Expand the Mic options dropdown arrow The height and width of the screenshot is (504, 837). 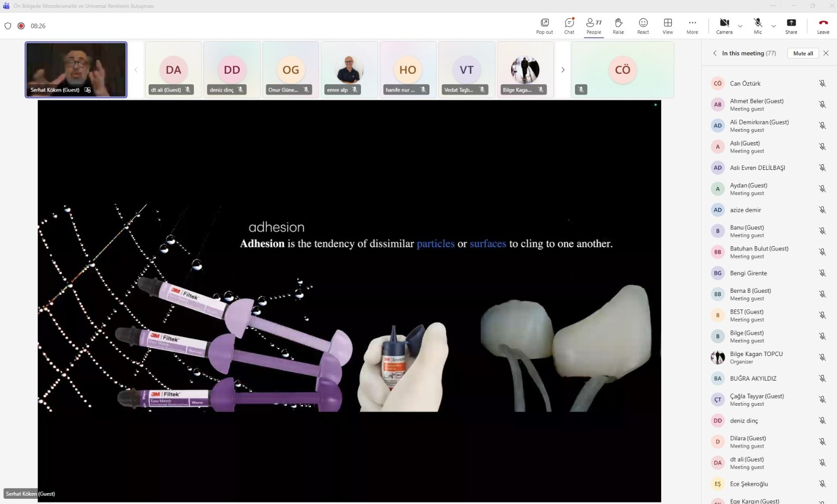tap(774, 26)
